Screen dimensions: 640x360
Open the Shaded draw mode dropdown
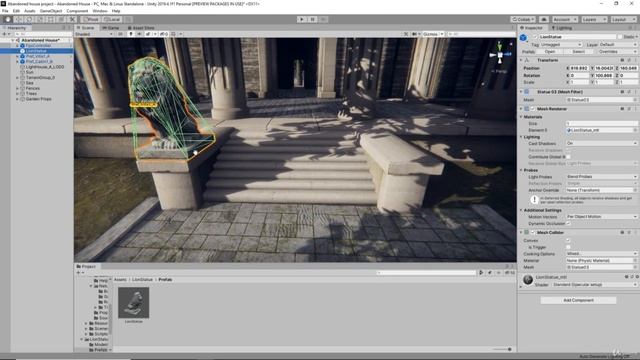tap(94, 34)
